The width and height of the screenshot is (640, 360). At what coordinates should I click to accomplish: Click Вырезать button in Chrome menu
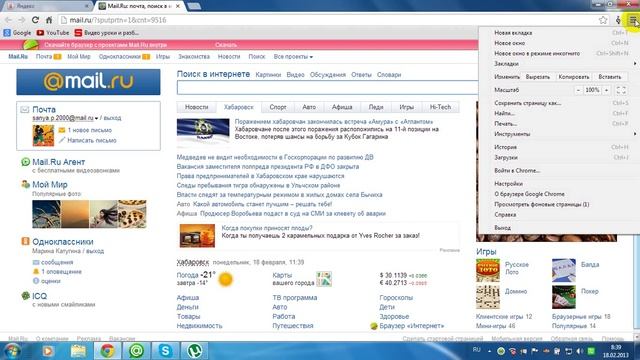[538, 77]
